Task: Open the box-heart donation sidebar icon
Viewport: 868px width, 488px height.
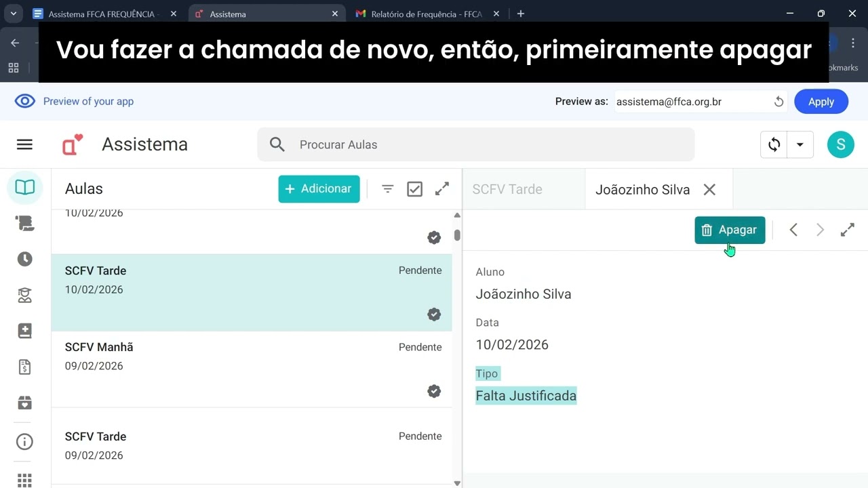Action: [25, 403]
